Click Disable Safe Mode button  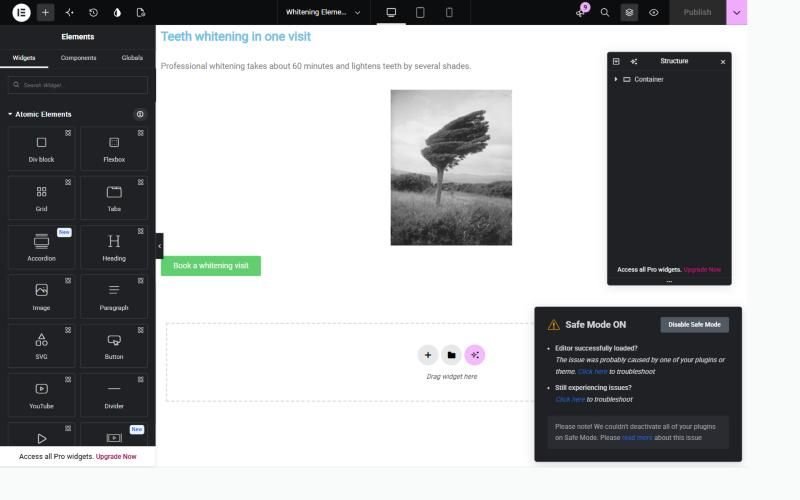(694, 324)
